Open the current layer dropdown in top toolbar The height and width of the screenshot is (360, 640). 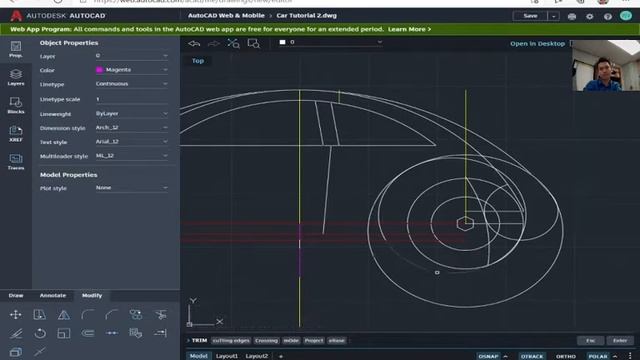click(x=331, y=42)
